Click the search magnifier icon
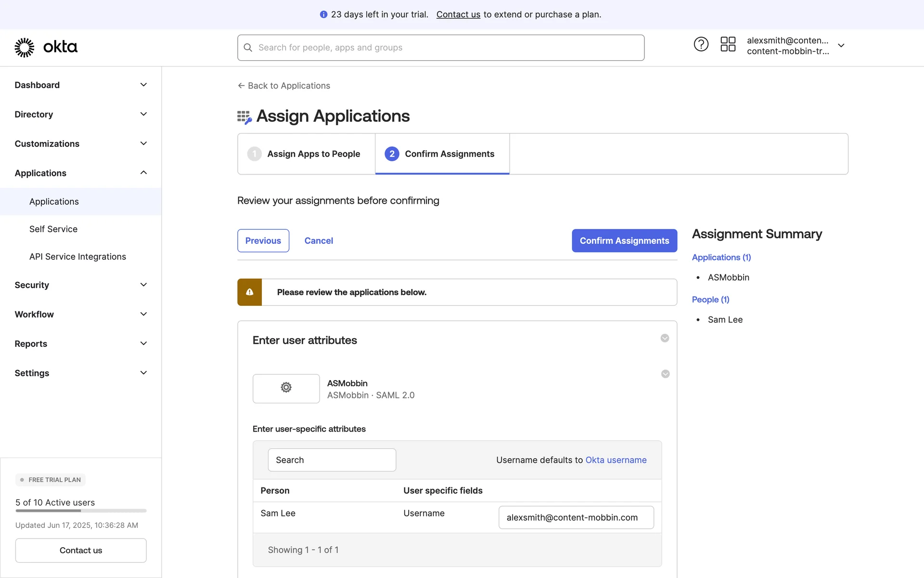924x578 pixels. (x=248, y=48)
